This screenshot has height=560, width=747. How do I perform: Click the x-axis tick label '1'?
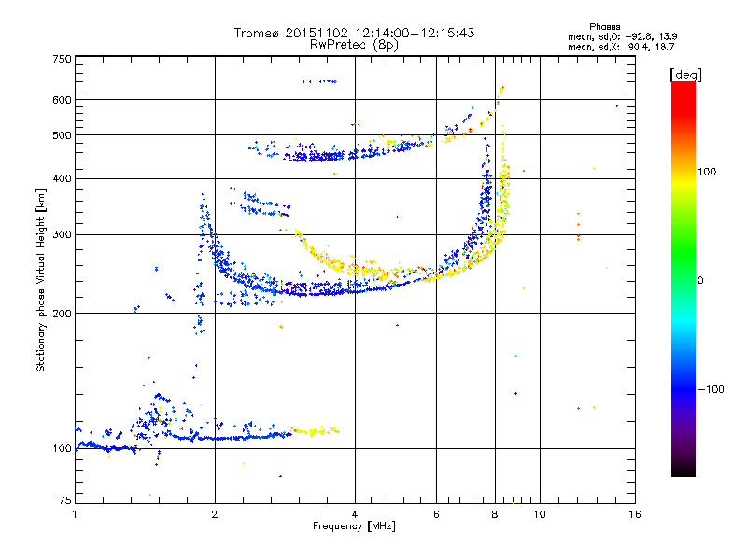75,514
